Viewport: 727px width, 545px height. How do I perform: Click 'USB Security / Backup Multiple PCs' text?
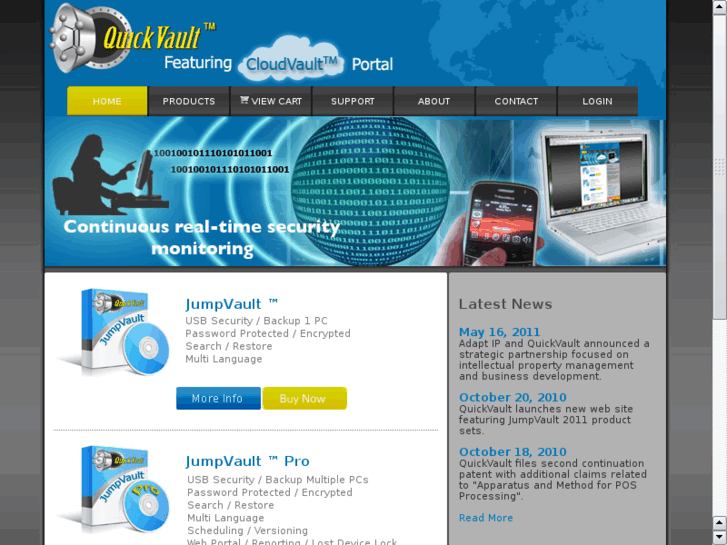(278, 480)
